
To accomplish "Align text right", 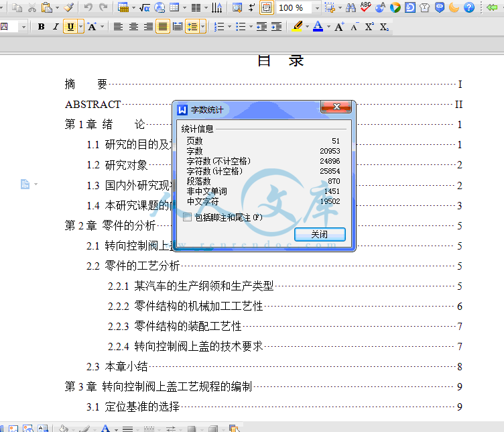I will [148, 27].
